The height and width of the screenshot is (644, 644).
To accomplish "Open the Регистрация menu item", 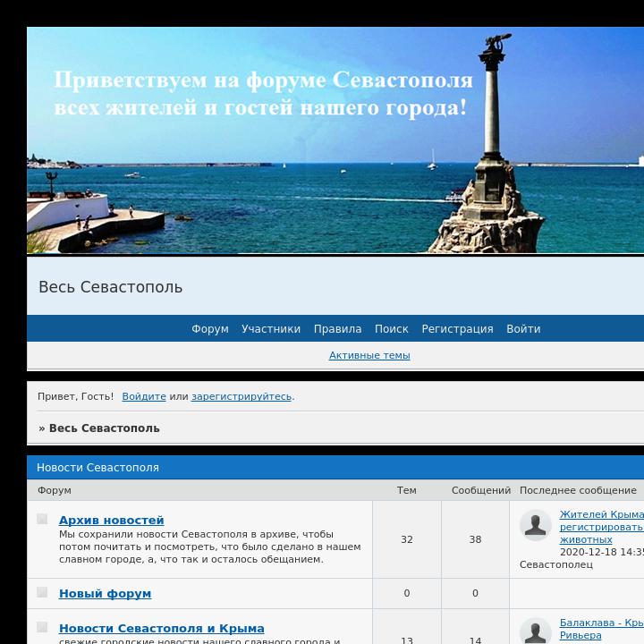I will [x=458, y=329].
